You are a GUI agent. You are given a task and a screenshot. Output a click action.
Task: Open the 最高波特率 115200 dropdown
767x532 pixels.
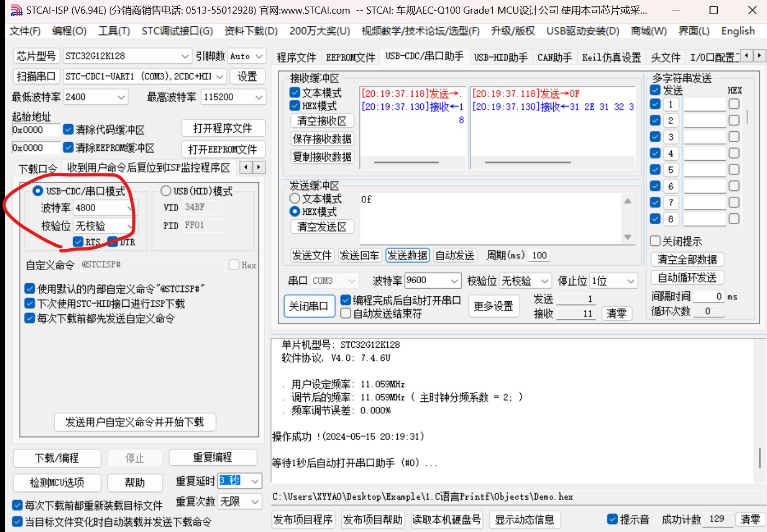pyautogui.click(x=259, y=97)
